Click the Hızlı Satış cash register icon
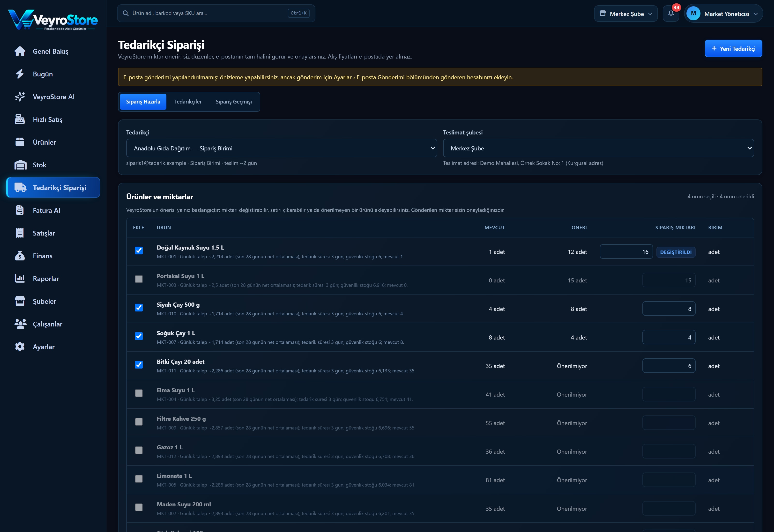The image size is (774, 532). pos(20,119)
